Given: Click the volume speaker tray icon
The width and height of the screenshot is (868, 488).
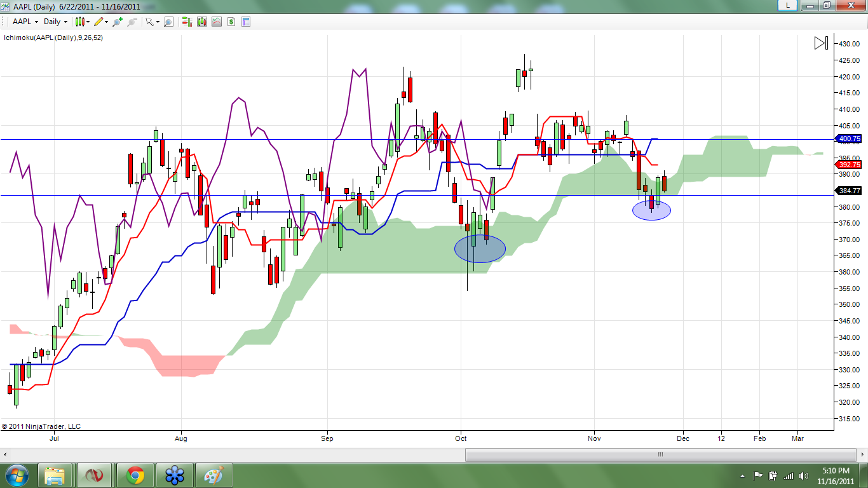Looking at the screenshot, I should 804,476.
